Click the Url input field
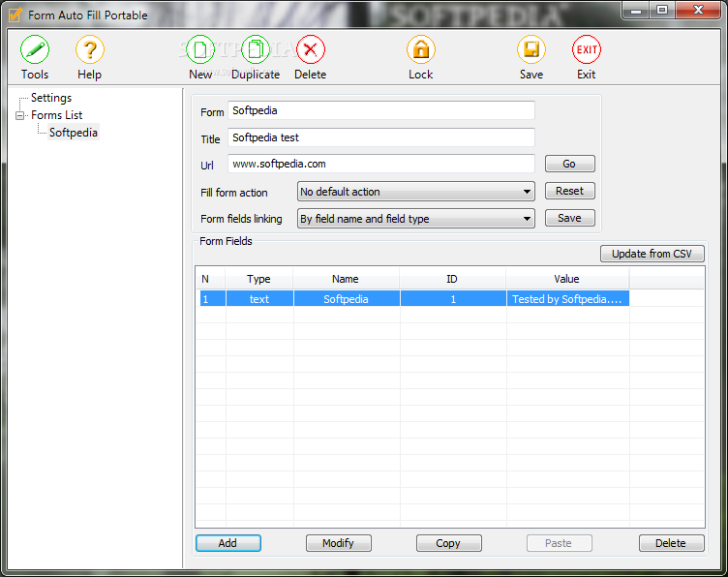The image size is (728, 577). click(381, 164)
